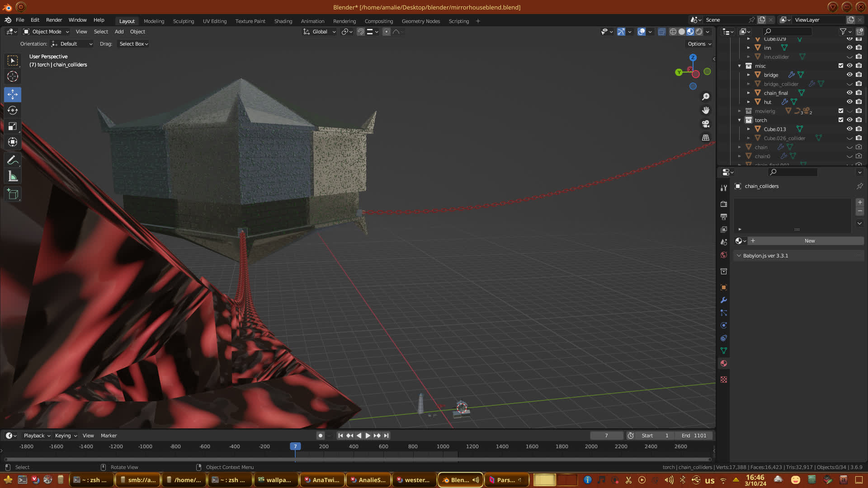868x488 pixels.
Task: Hide the bridge object in outliner
Action: [x=849, y=75]
